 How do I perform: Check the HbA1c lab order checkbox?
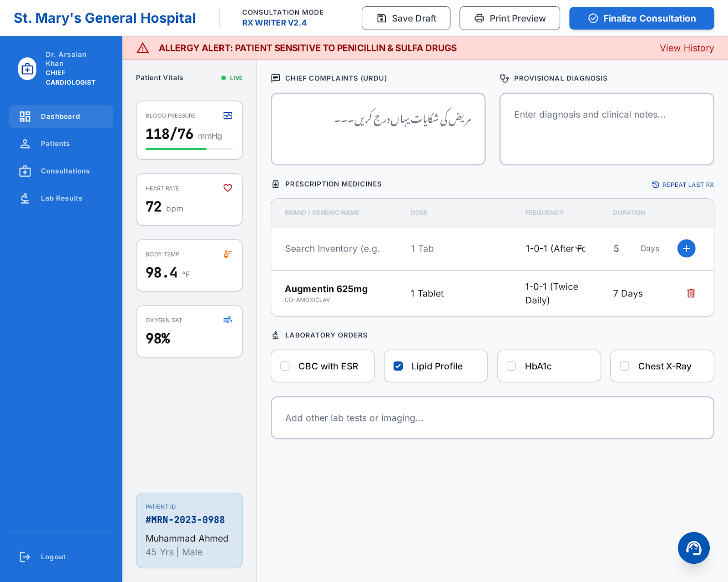pos(511,366)
